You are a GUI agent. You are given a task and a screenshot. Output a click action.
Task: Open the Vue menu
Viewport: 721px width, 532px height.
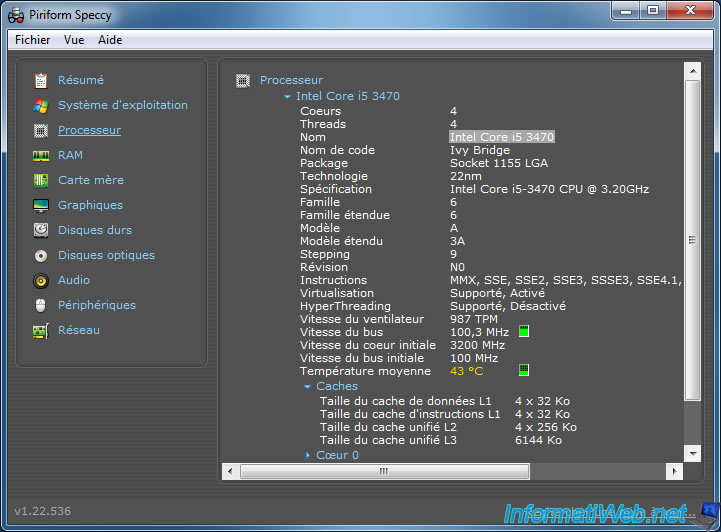tap(74, 40)
